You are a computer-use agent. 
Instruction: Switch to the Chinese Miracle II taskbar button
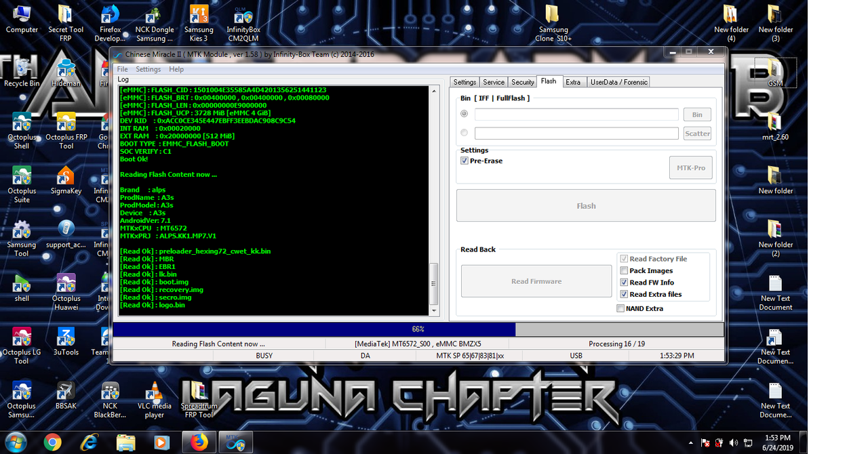point(236,442)
